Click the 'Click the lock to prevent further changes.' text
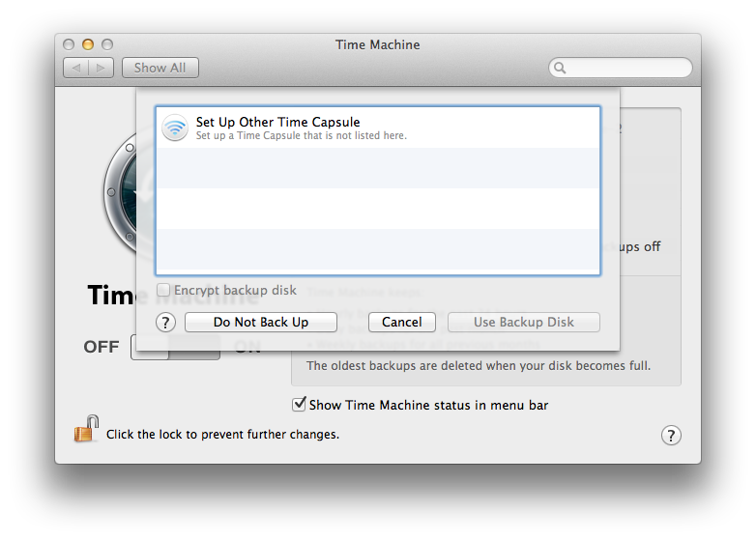Screen dimensions: 756x540 [x=222, y=434]
